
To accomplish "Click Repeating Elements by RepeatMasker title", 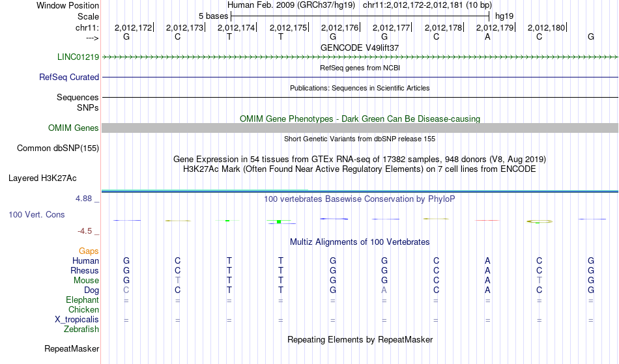I will (360, 339).
